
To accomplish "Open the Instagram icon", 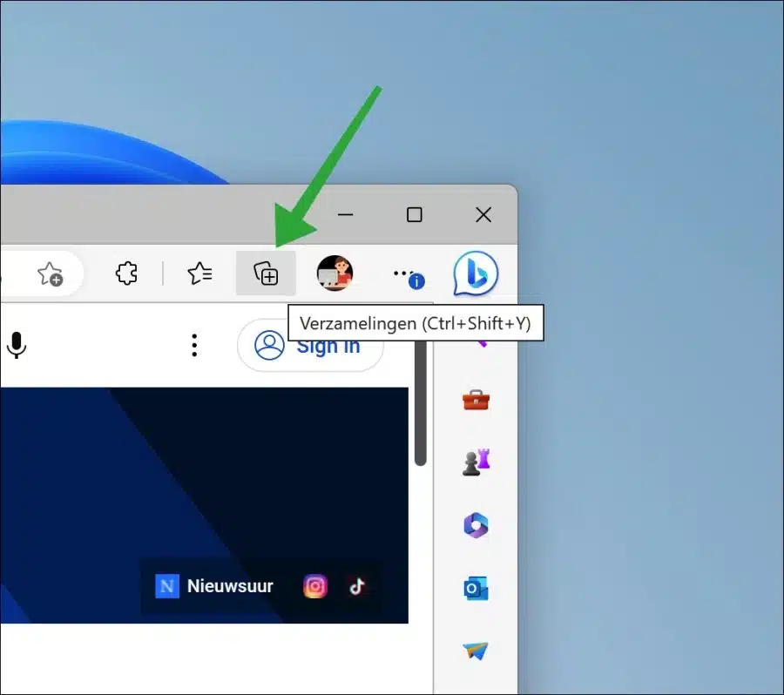I will tap(315, 586).
